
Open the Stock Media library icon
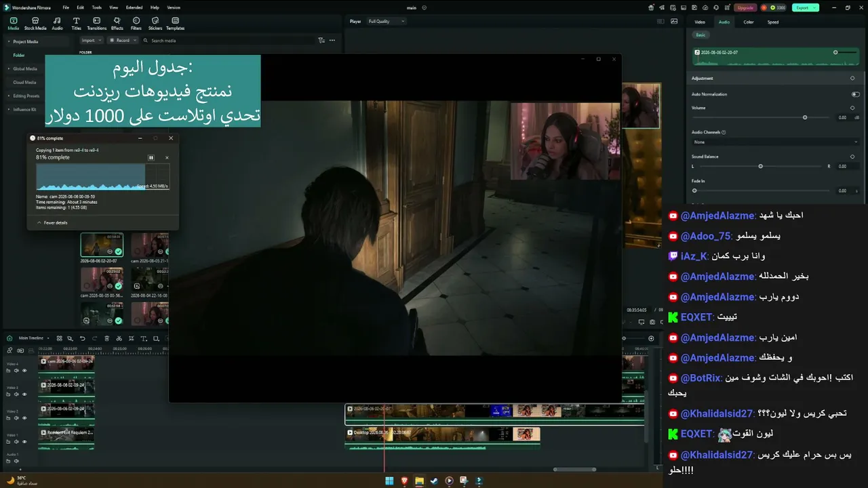[x=35, y=24]
